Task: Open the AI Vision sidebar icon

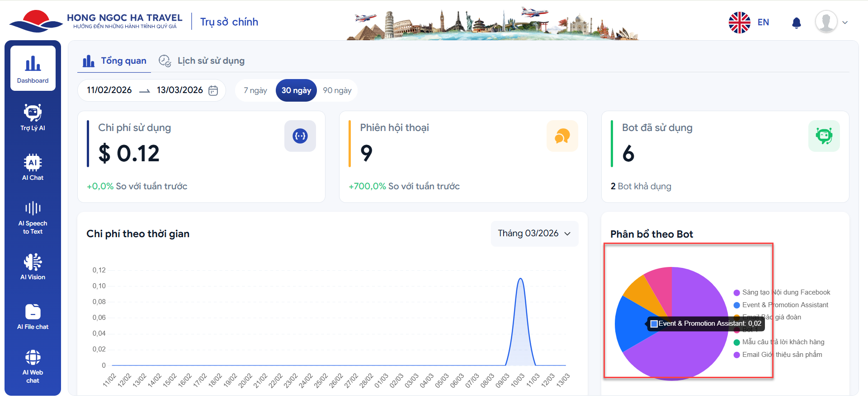Action: (x=33, y=267)
